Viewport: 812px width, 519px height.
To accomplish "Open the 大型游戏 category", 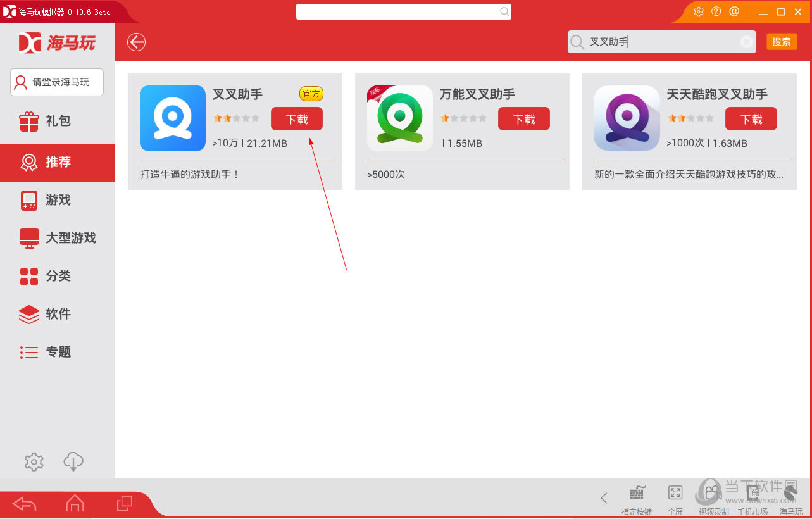I will [58, 238].
